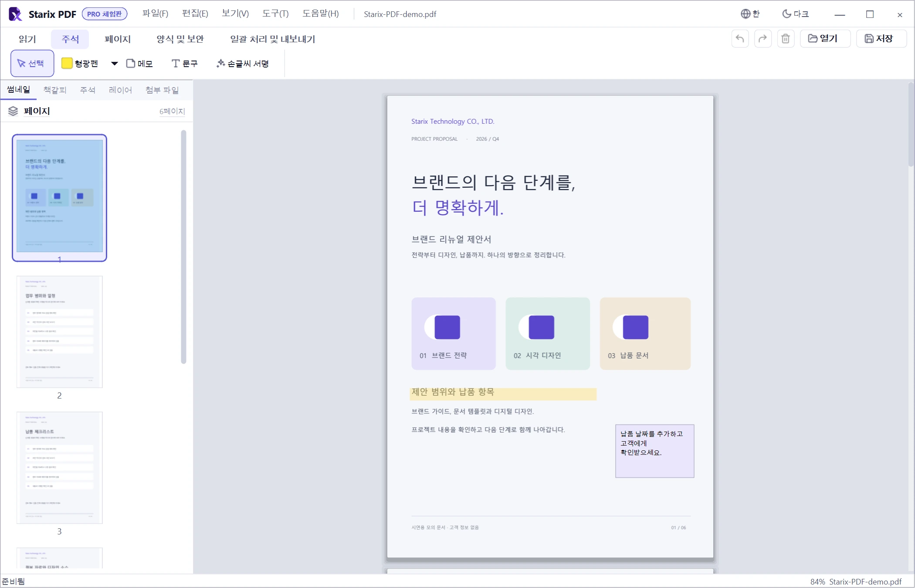Switch to the 페이지 ribbon tab
915x588 pixels.
(118, 39)
